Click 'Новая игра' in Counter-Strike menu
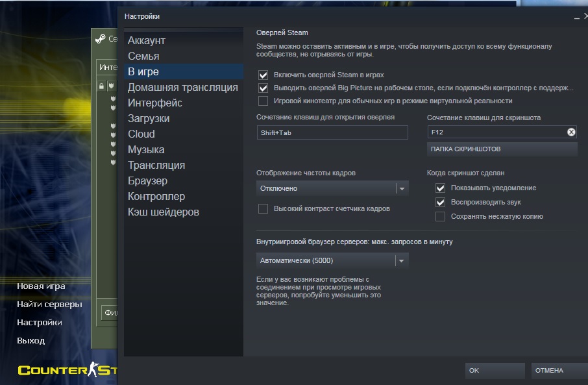This screenshot has height=385, width=588. pos(42,286)
